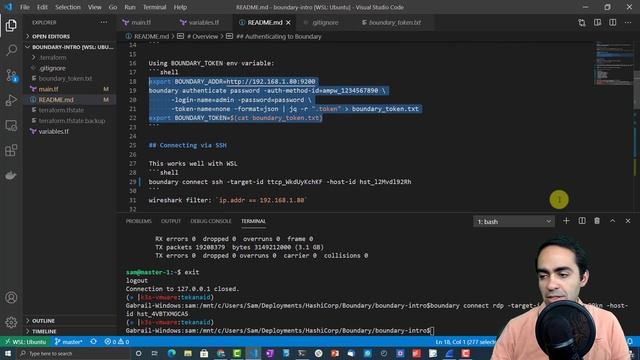
Task: Open the Source Control view
Action: [11, 76]
